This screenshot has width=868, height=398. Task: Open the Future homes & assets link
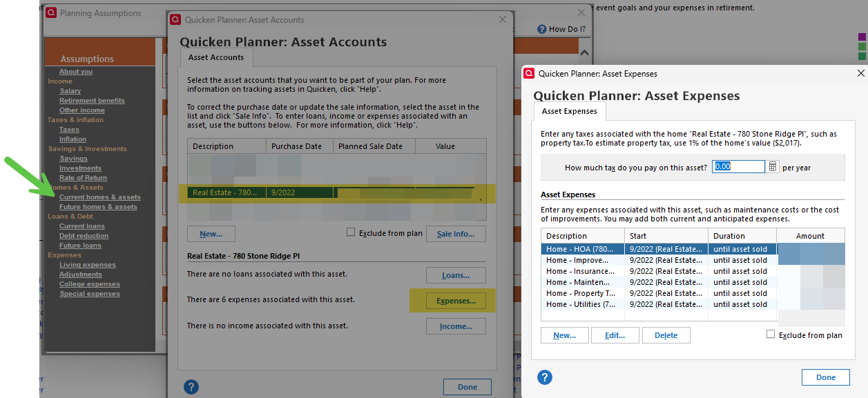(98, 207)
